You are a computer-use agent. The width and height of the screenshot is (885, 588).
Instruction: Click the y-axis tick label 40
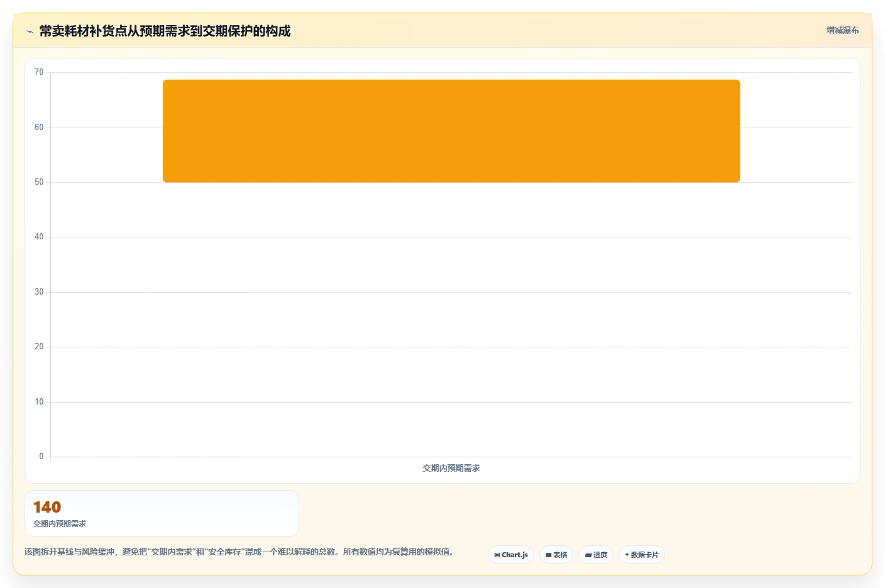point(39,237)
